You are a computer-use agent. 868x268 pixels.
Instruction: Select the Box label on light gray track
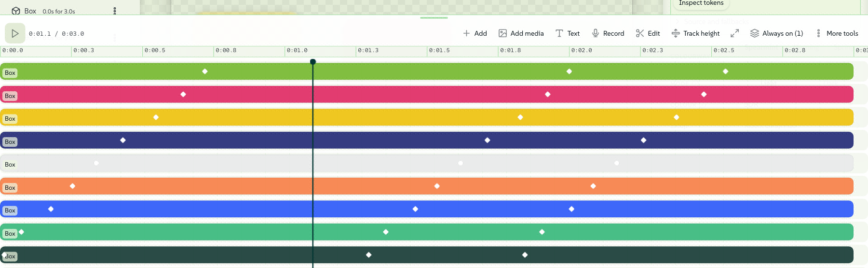tap(10, 165)
